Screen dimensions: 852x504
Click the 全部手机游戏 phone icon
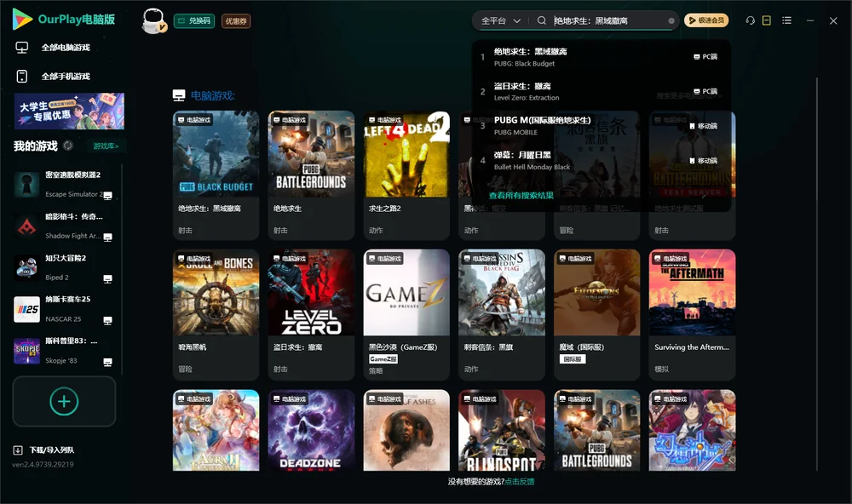(22, 77)
